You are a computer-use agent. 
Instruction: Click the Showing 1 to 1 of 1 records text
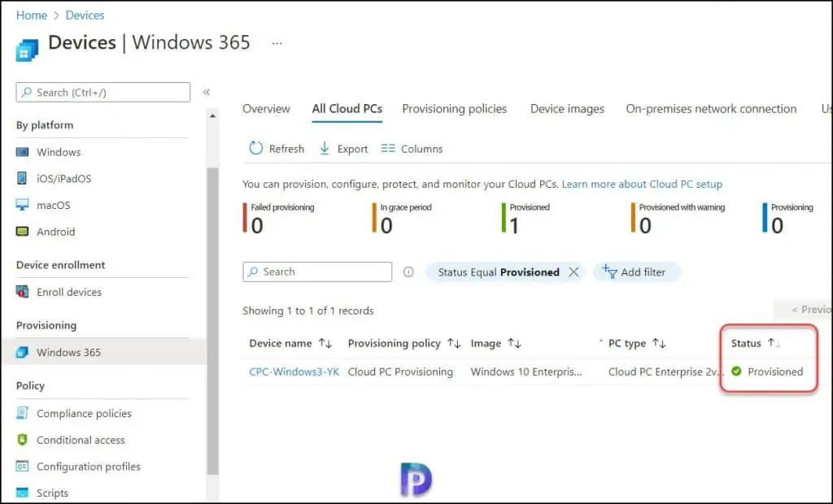[308, 311]
